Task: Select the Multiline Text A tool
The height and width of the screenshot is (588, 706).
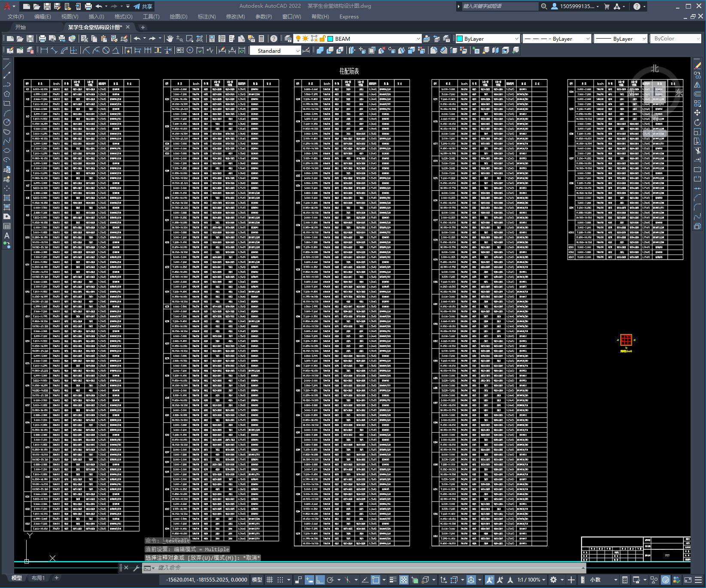Action: pyautogui.click(x=7, y=235)
